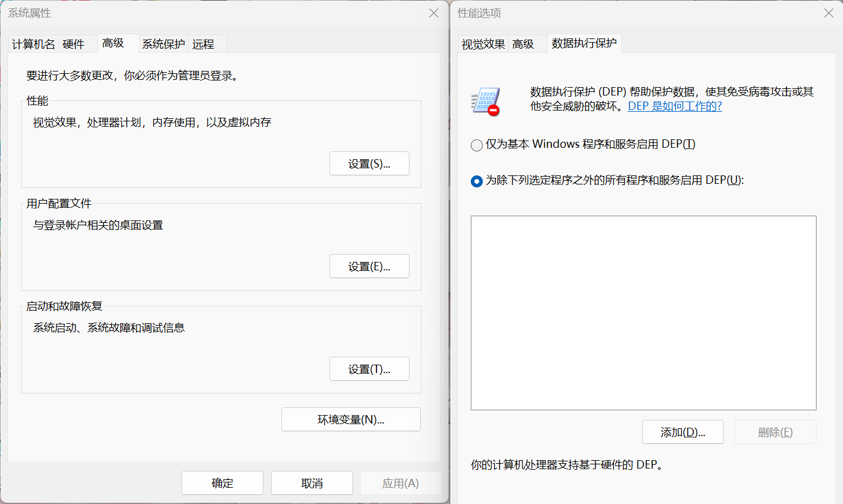843x504 pixels.
Task: Close the 系统属性 window
Action: 434,13
